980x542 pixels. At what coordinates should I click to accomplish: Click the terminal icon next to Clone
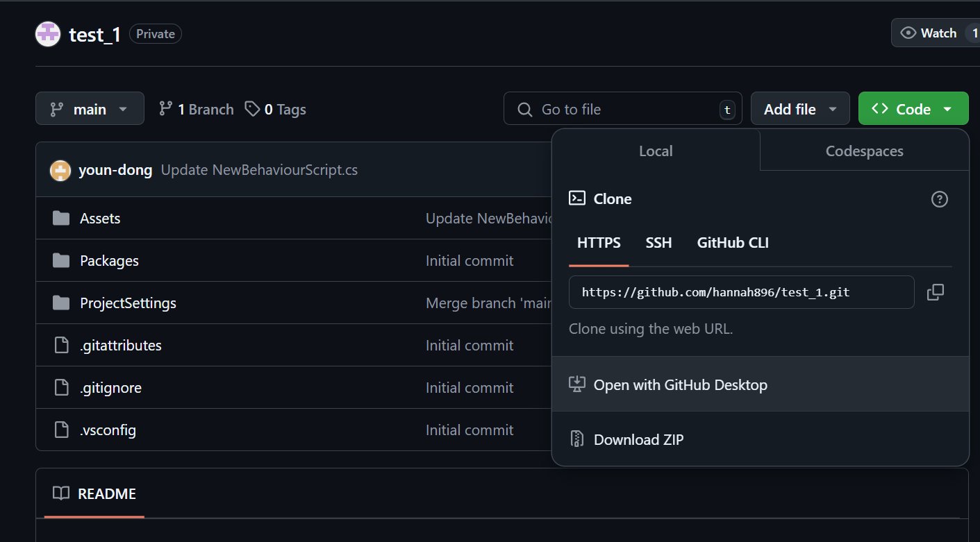(x=577, y=198)
